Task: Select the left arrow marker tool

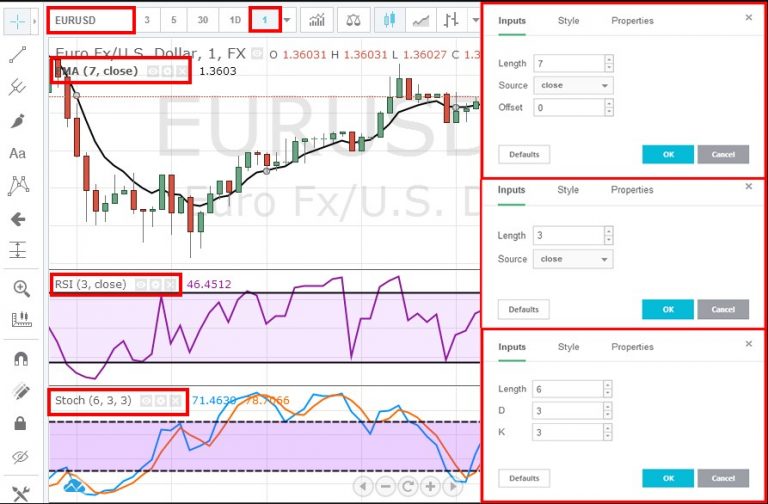Action: point(18,219)
